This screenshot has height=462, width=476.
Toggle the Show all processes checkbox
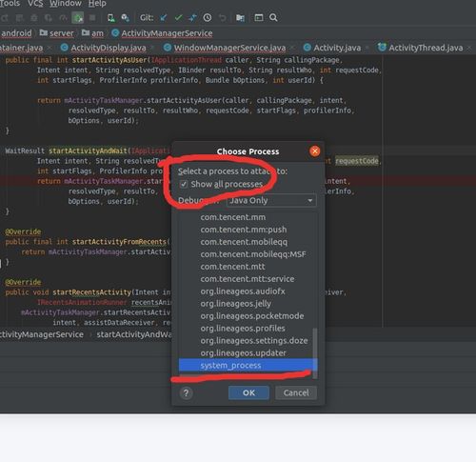[x=184, y=184]
